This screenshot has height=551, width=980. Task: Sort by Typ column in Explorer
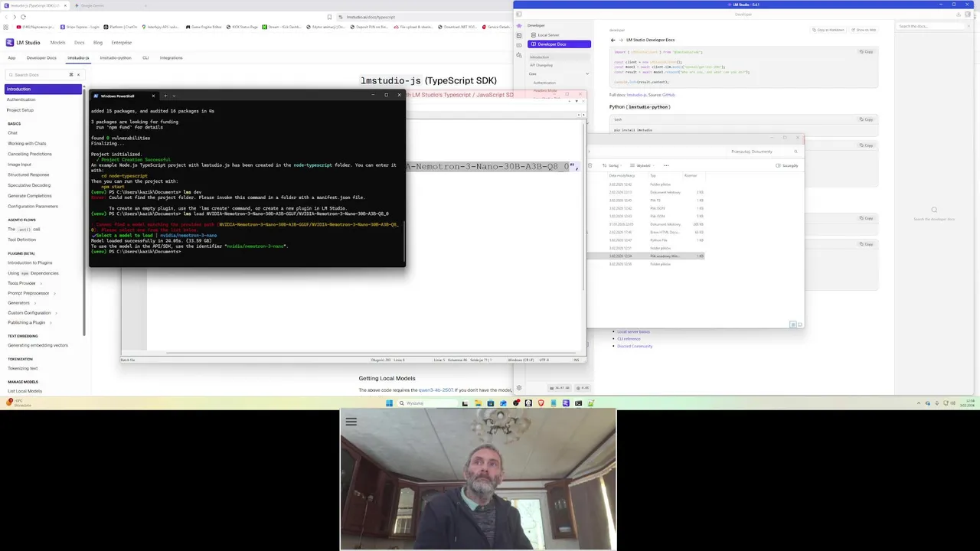pyautogui.click(x=653, y=175)
